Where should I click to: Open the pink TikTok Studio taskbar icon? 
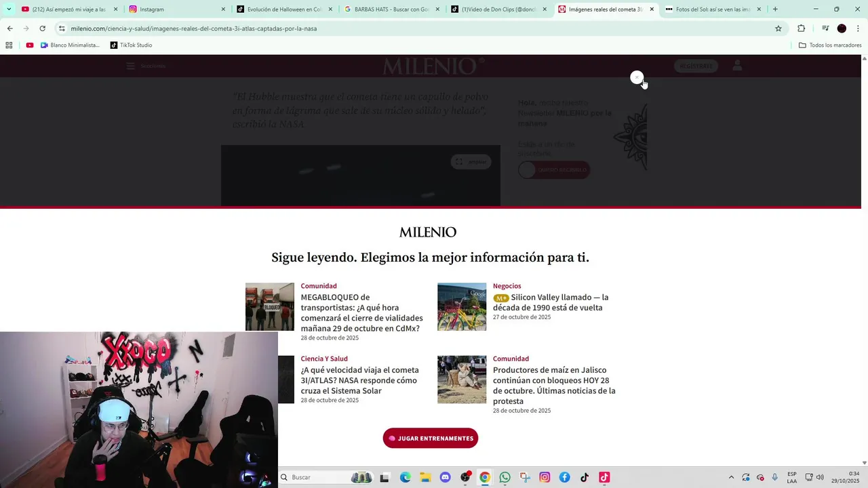[604, 477]
